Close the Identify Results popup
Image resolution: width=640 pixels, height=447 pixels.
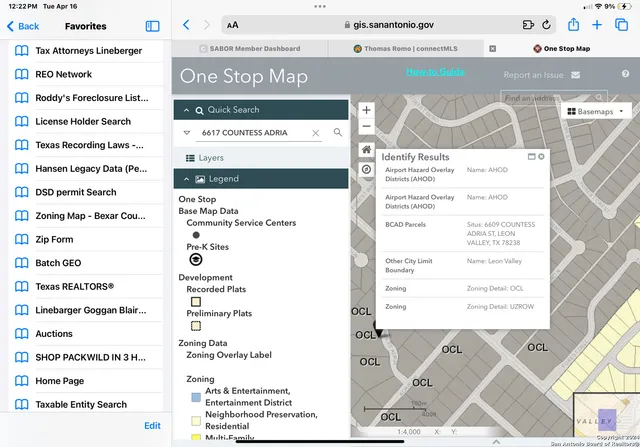pyautogui.click(x=542, y=156)
